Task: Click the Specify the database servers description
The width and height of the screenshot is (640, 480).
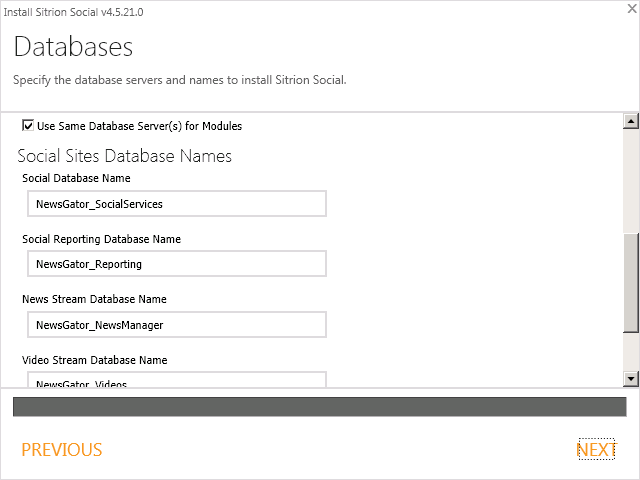Action: [179, 80]
